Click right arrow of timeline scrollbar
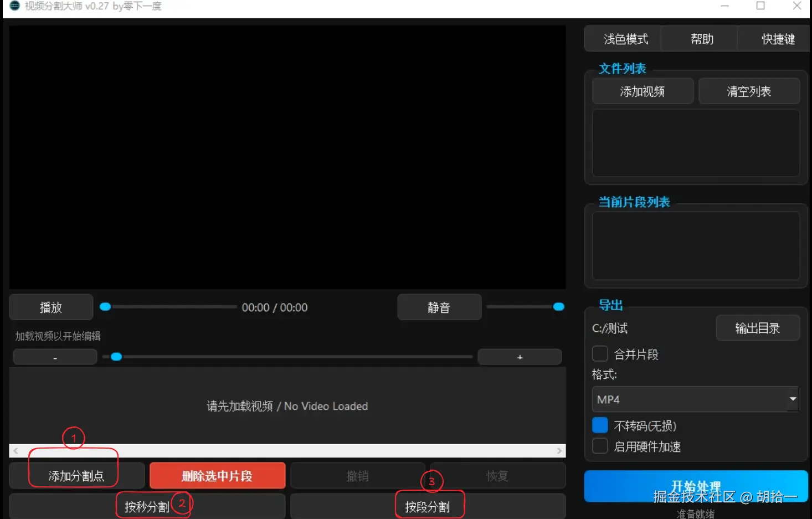This screenshot has height=519, width=812. (559, 451)
